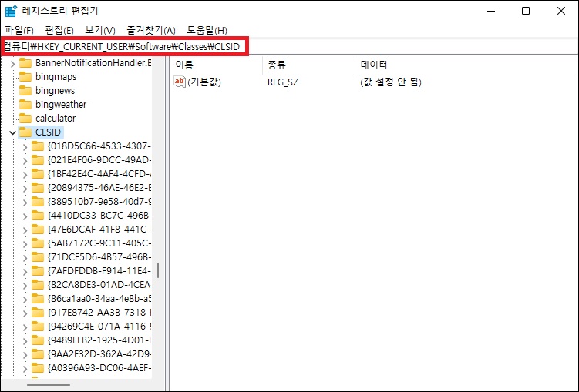Select the (기본값) value name
579x392 pixels.
[204, 82]
